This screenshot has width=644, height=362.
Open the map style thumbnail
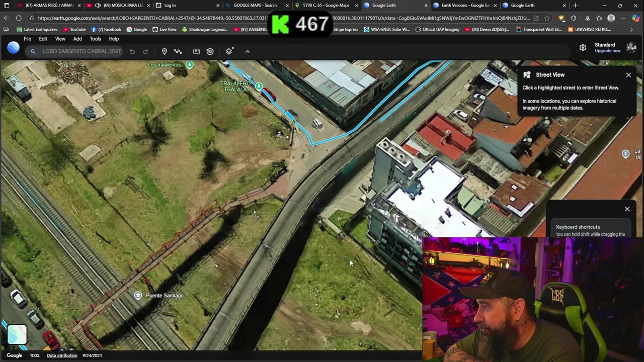coord(17,334)
